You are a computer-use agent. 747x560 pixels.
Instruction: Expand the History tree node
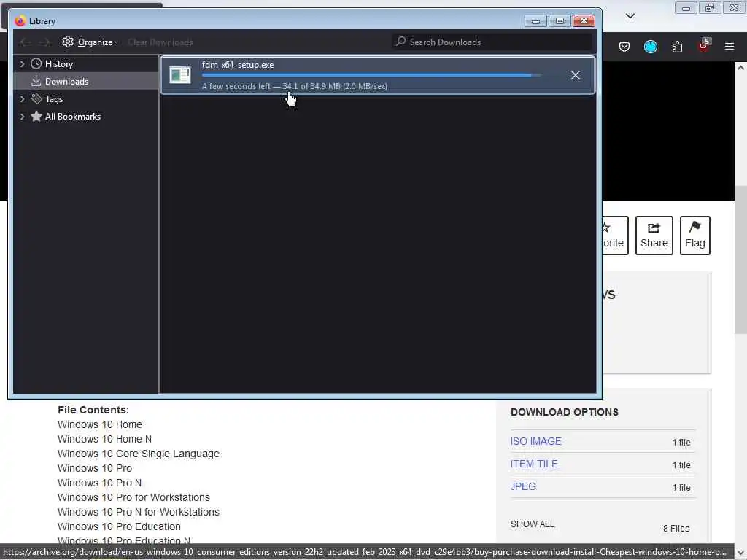(22, 64)
